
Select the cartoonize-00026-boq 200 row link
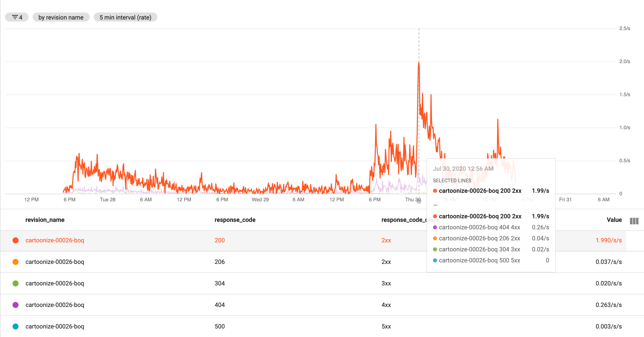55,240
